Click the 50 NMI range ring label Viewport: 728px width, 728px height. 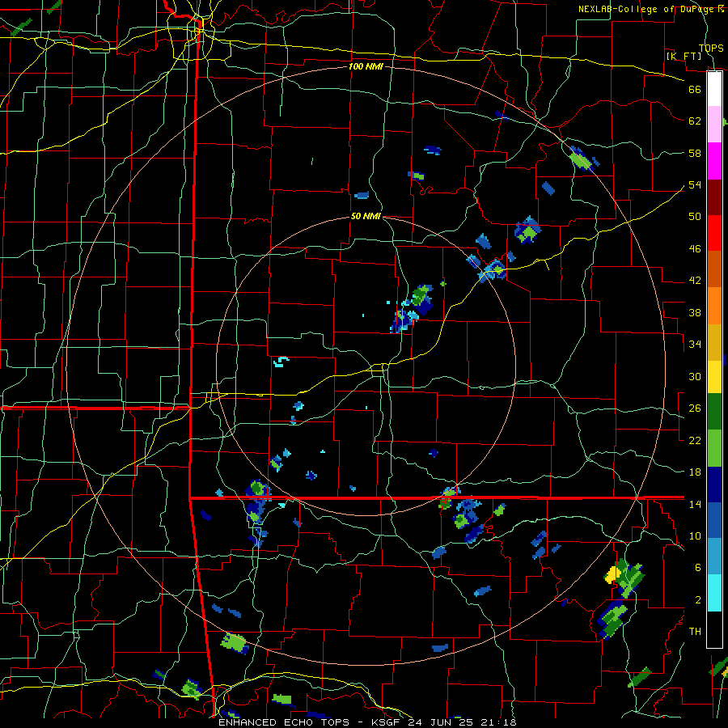click(366, 216)
